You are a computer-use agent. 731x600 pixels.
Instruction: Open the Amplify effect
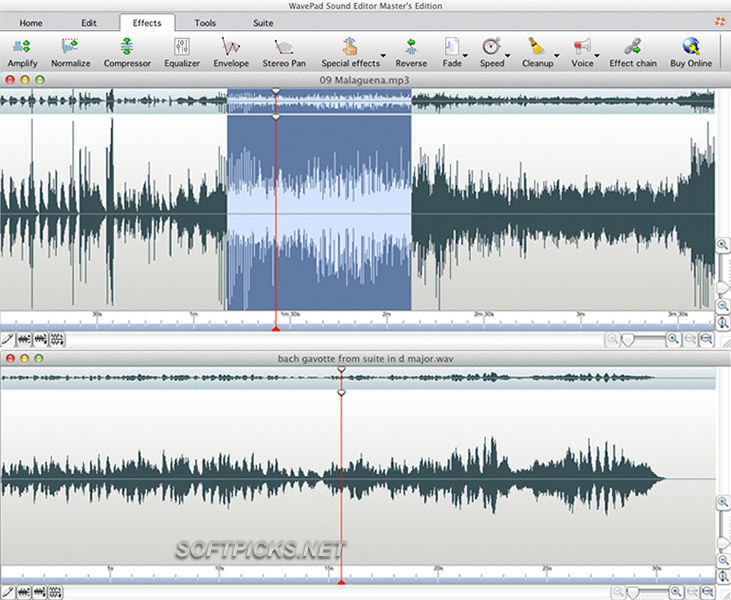pos(22,53)
